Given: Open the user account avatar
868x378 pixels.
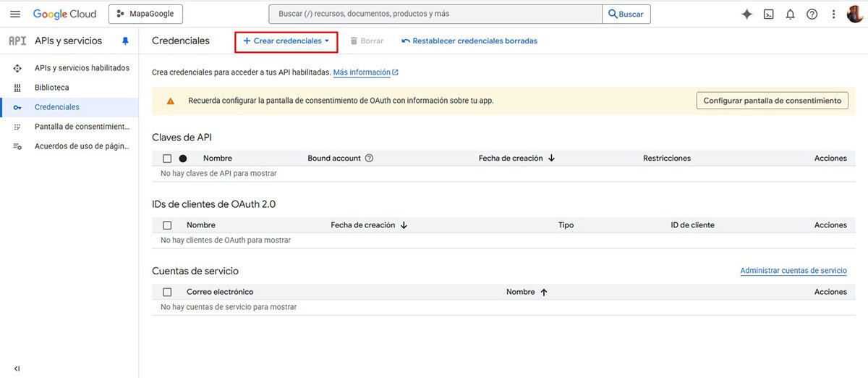Looking at the screenshot, I should 855,14.
